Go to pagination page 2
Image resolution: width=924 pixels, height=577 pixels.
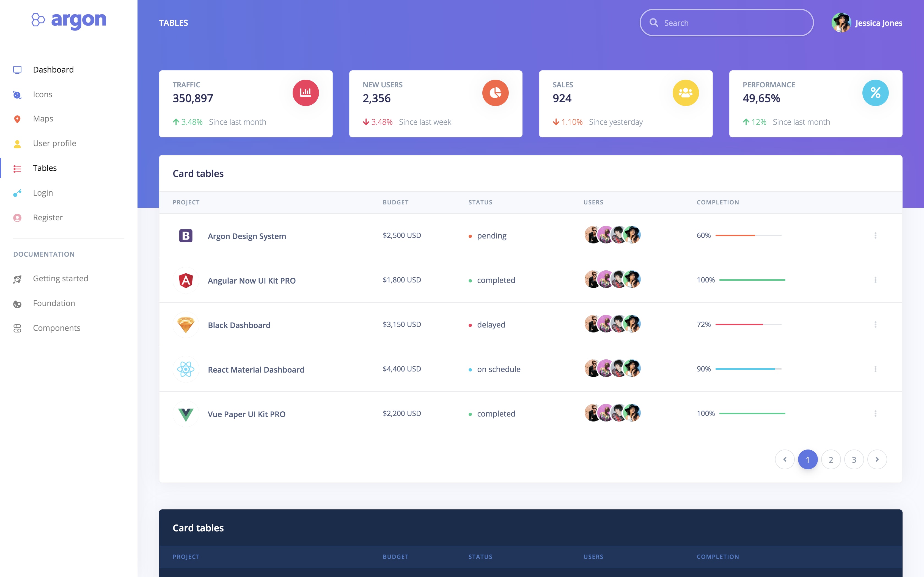pos(831,459)
